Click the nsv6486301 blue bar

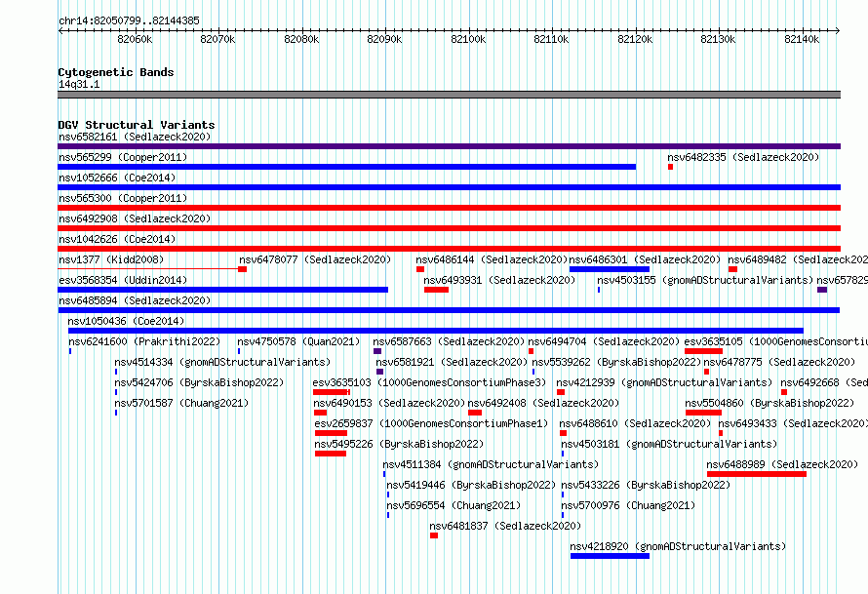pyautogui.click(x=610, y=269)
